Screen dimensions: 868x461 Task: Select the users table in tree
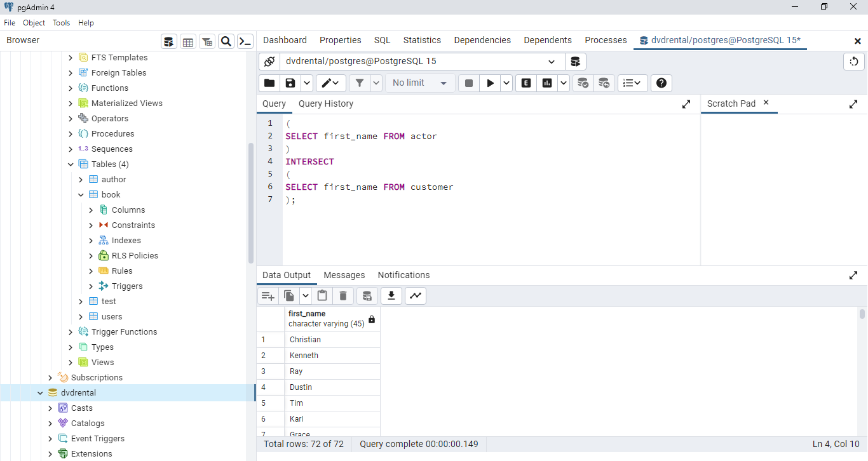coord(112,317)
